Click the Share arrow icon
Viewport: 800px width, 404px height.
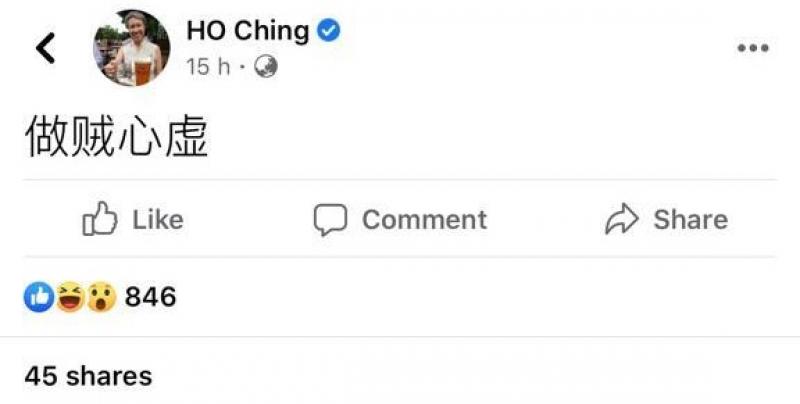[x=622, y=219]
